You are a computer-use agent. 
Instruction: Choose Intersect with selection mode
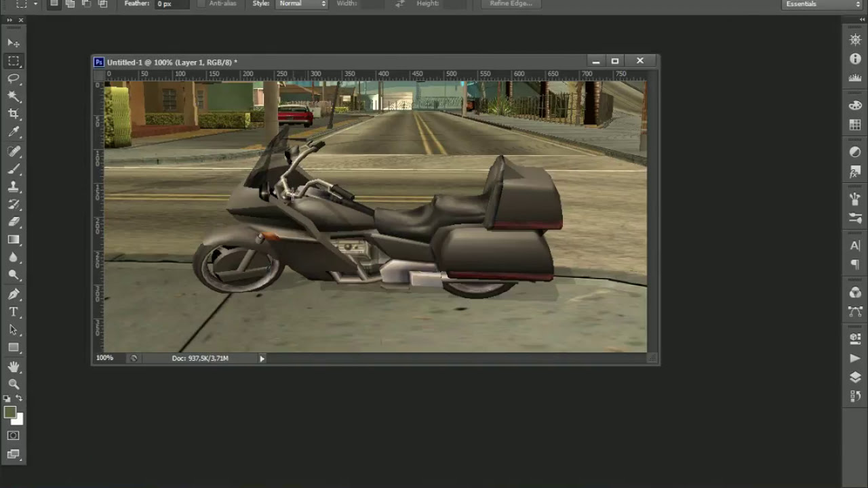103,3
